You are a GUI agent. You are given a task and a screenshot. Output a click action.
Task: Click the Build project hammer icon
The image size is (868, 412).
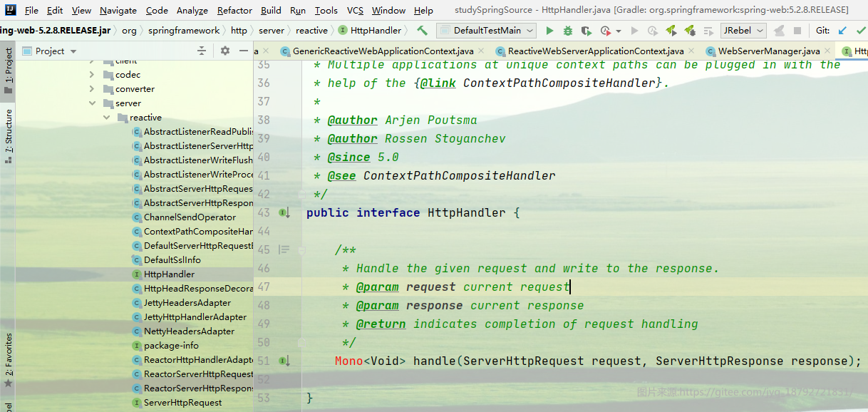coord(423,31)
